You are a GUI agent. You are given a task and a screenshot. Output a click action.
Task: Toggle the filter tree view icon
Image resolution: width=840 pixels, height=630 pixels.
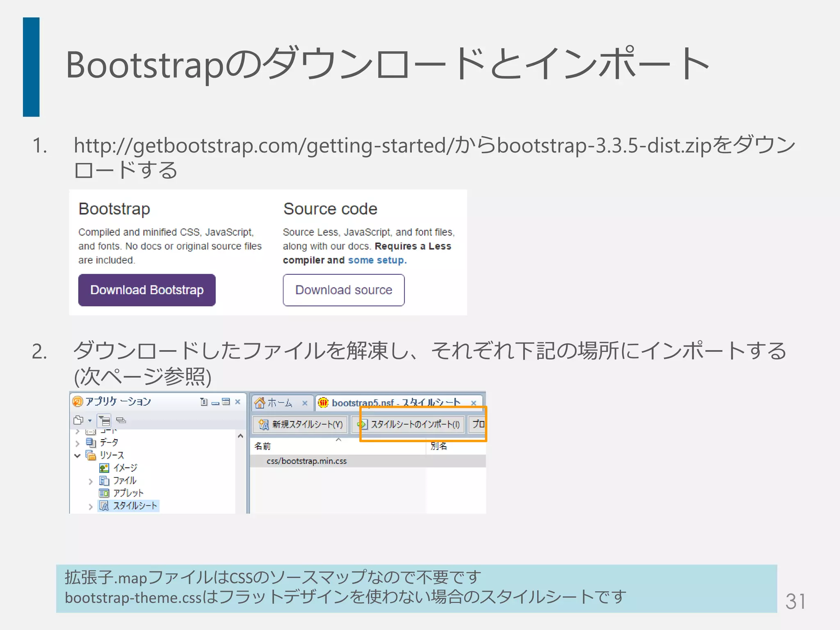104,420
